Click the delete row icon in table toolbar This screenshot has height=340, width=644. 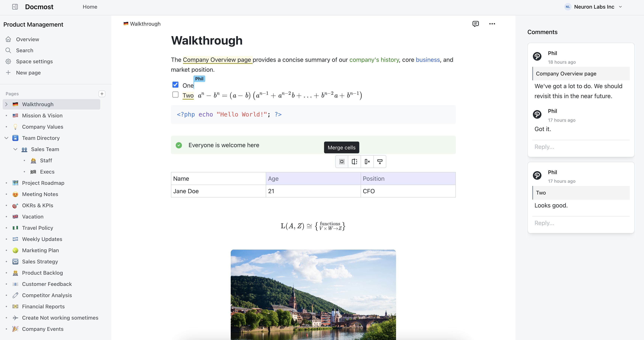point(379,162)
